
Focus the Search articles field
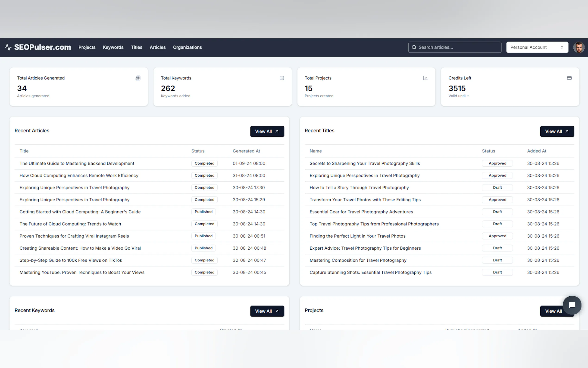point(457,47)
